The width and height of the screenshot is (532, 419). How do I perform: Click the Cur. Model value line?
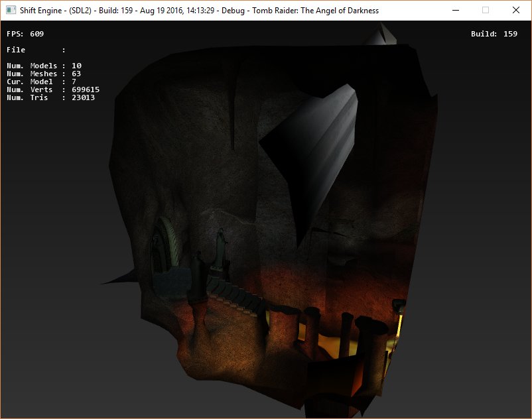pyautogui.click(x=41, y=82)
